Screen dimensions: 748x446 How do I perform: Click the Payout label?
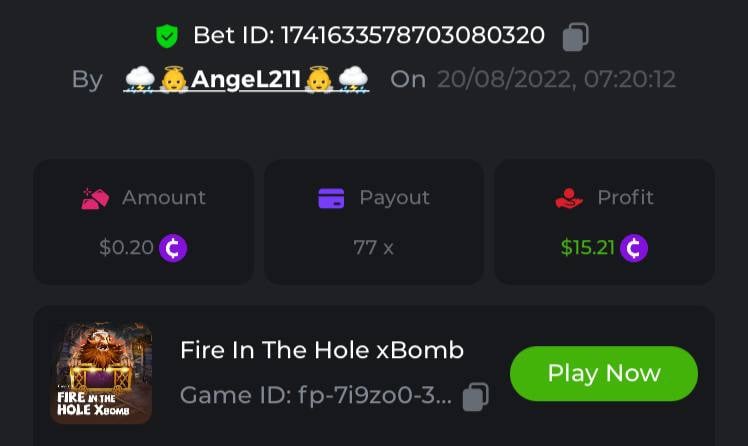(395, 198)
